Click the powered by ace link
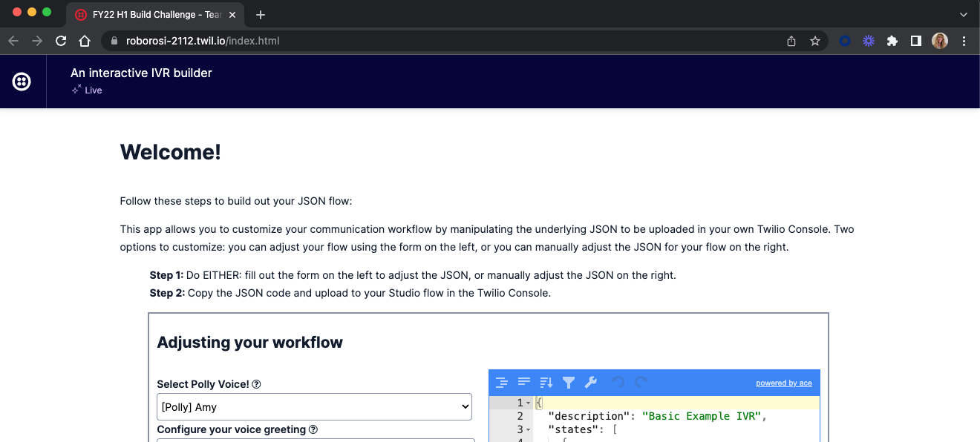980x442 pixels. 784,383
